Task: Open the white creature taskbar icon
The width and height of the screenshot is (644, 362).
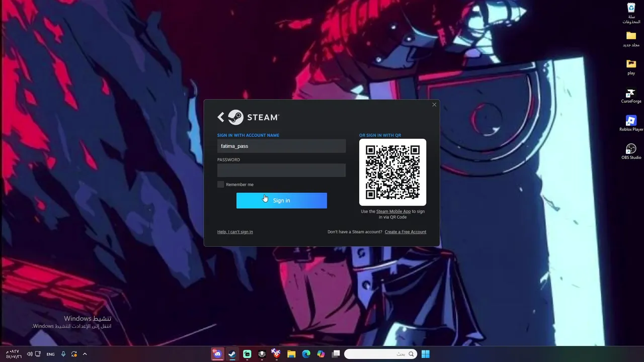Action: tap(262, 354)
